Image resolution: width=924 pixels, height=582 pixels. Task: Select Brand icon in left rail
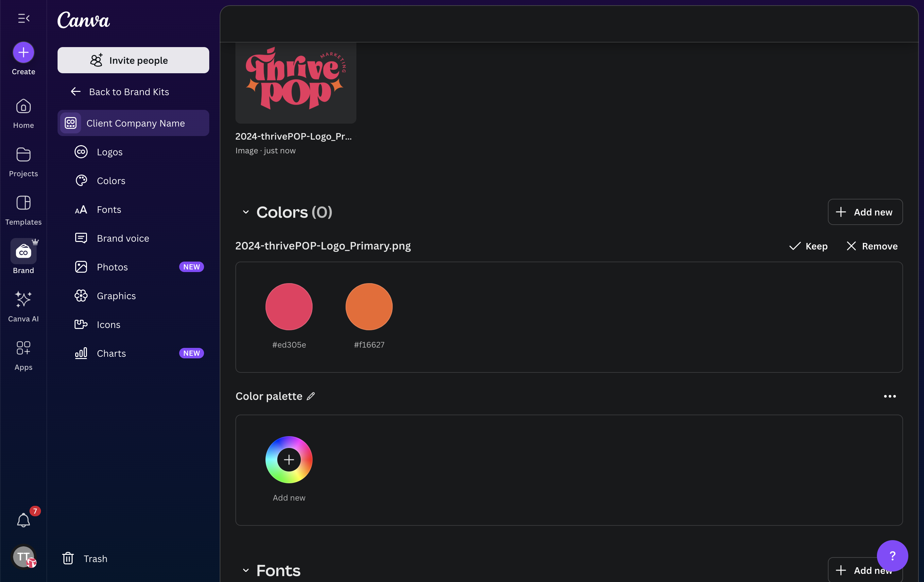click(24, 251)
